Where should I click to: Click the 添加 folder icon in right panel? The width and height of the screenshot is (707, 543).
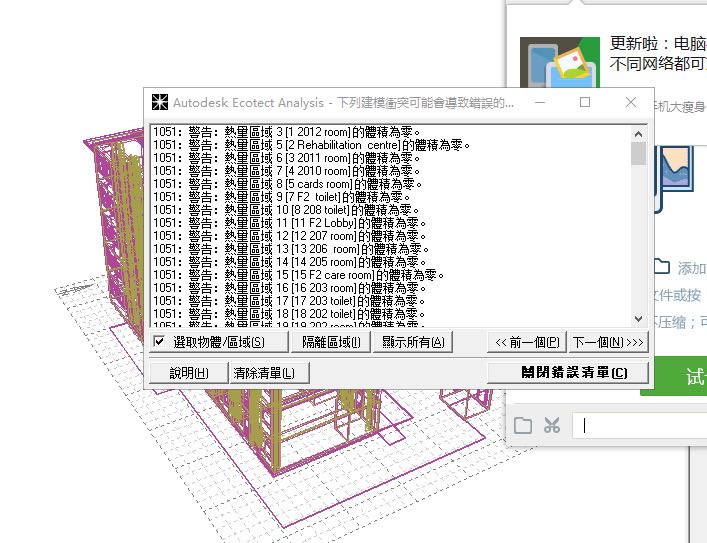point(661,267)
